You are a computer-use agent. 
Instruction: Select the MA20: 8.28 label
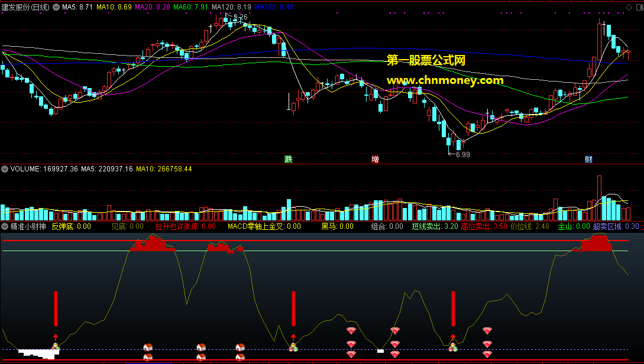(153, 7)
